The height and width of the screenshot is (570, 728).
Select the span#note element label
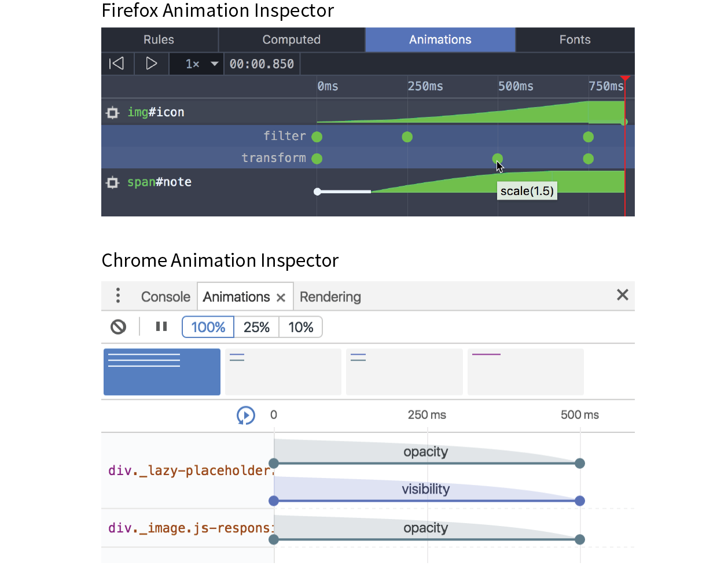tap(159, 182)
